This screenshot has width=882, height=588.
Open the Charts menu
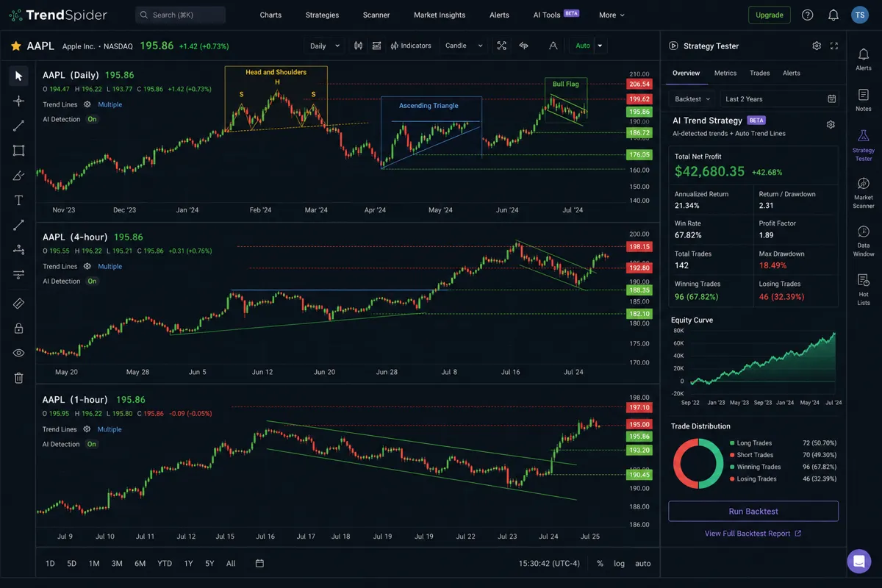click(x=270, y=15)
